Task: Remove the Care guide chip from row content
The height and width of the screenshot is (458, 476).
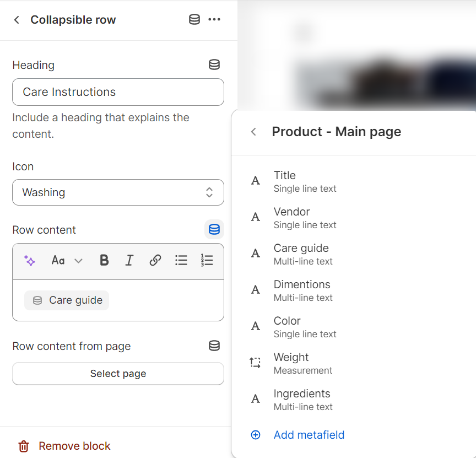Action: 66,300
